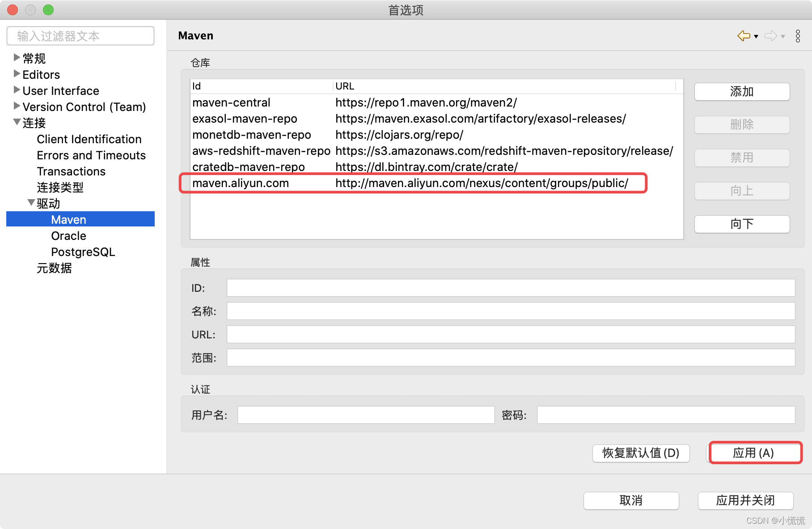The height and width of the screenshot is (529, 812).
Task: Select the exasol-maven-repo repository row
Action: click(x=436, y=119)
